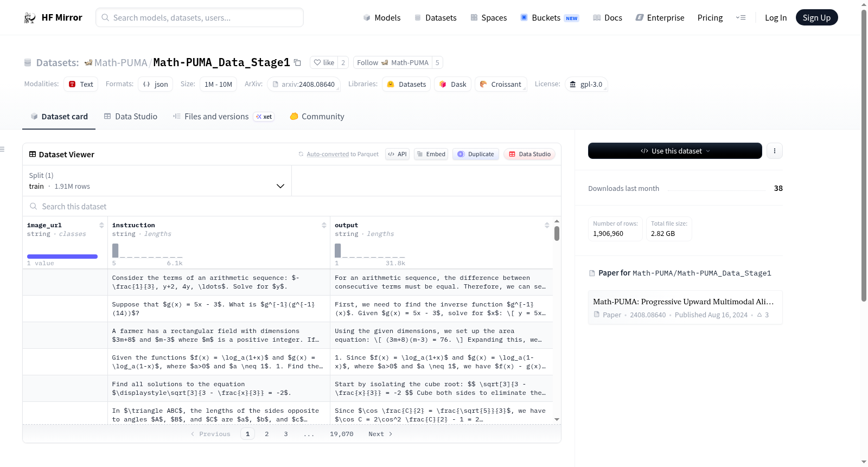Click the left-edge sidebar toggle icon
The height and width of the screenshot is (467, 868).
coord(2,149)
